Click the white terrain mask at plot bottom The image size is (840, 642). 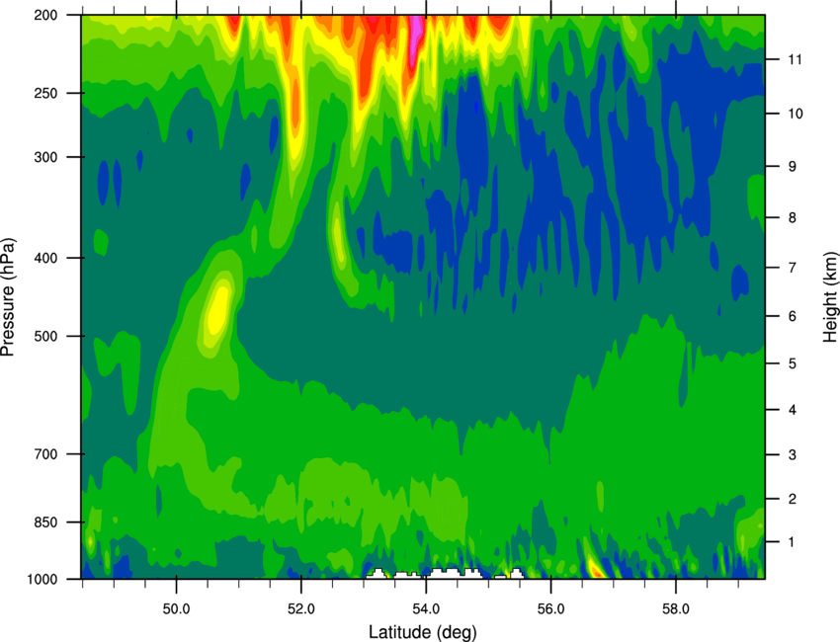click(445, 574)
